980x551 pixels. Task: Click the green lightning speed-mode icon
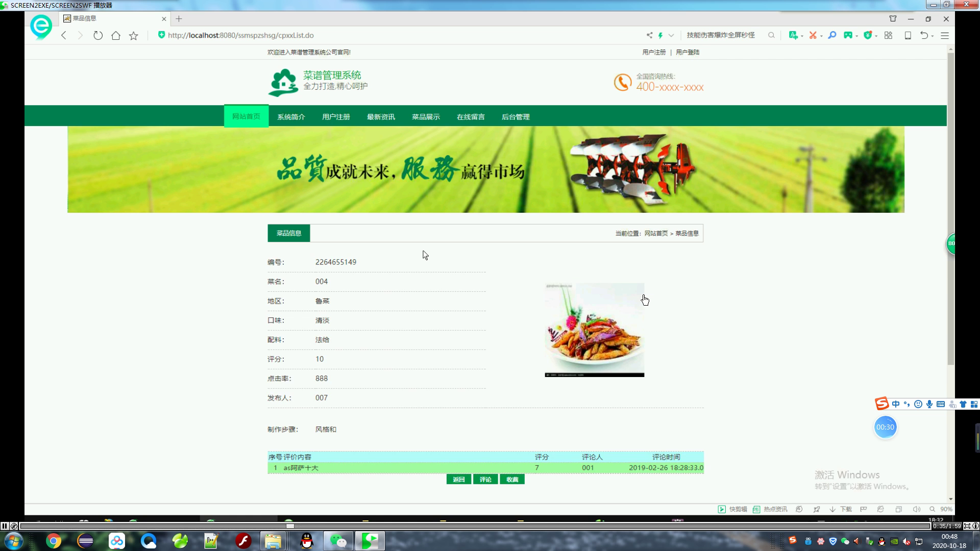click(660, 35)
